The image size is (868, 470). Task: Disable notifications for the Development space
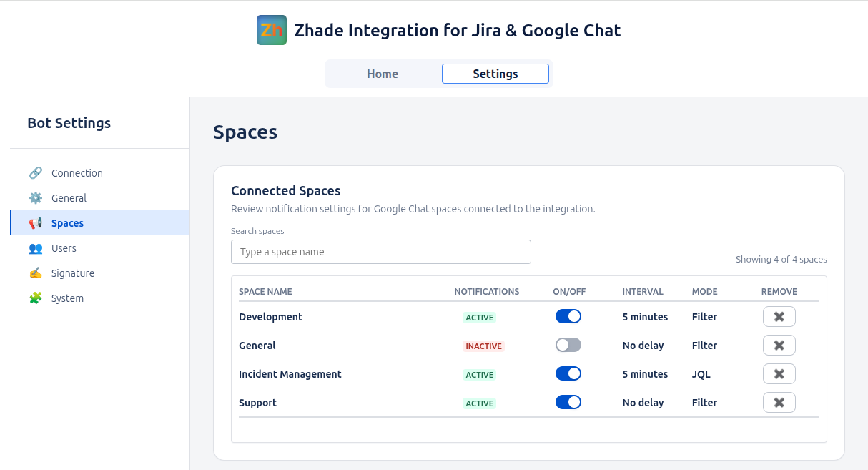pos(568,317)
